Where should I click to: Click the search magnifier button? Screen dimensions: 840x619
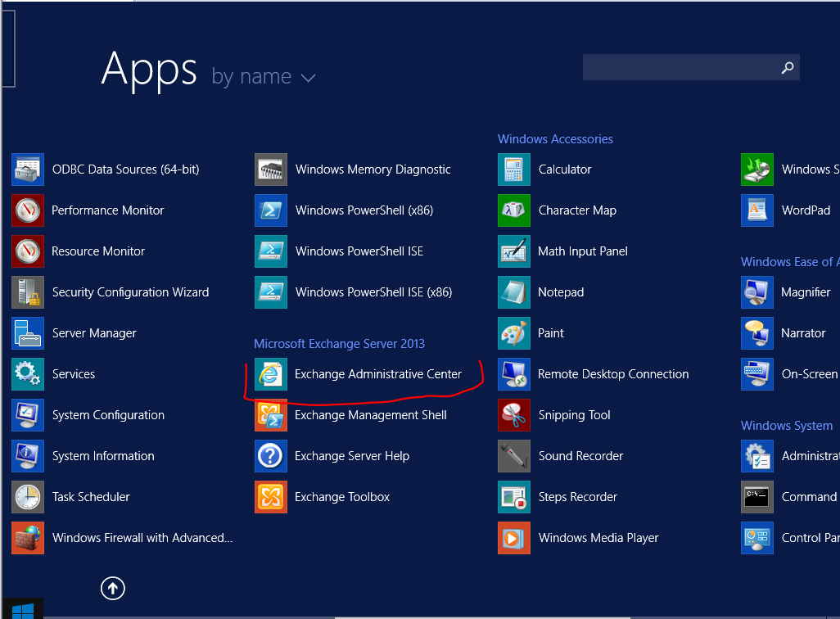(788, 67)
